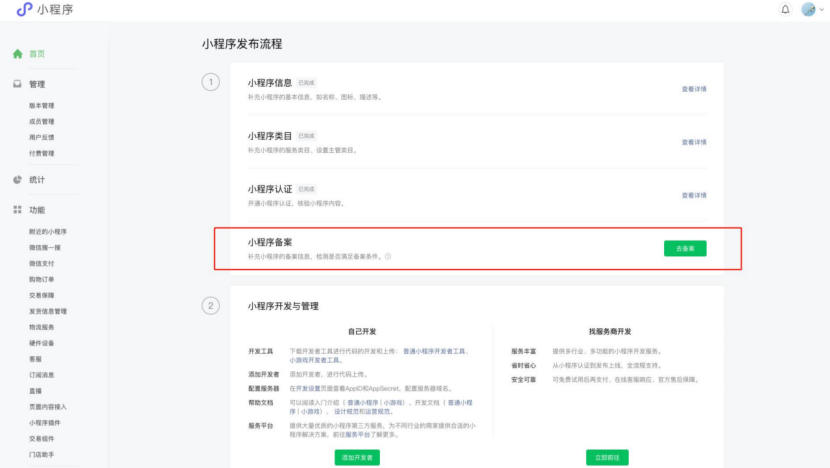This screenshot has height=468, width=830.
Task: Open 微信搜一搜 in the sidebar
Action: (45, 248)
